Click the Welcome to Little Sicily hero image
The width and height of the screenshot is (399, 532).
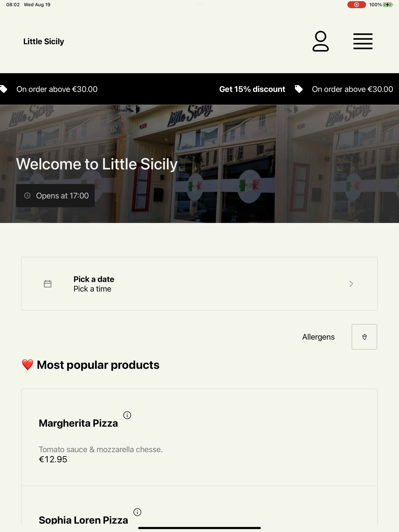click(199, 164)
